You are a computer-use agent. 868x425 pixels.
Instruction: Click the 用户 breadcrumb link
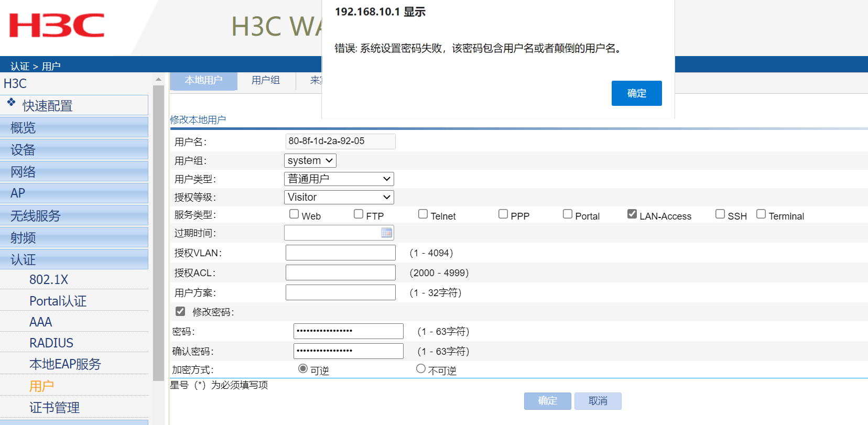click(51, 67)
